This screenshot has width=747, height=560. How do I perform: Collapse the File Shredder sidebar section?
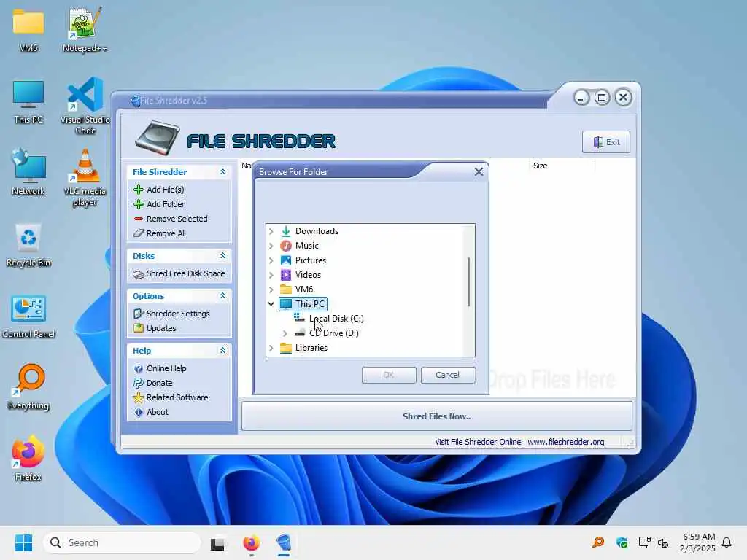tap(222, 172)
